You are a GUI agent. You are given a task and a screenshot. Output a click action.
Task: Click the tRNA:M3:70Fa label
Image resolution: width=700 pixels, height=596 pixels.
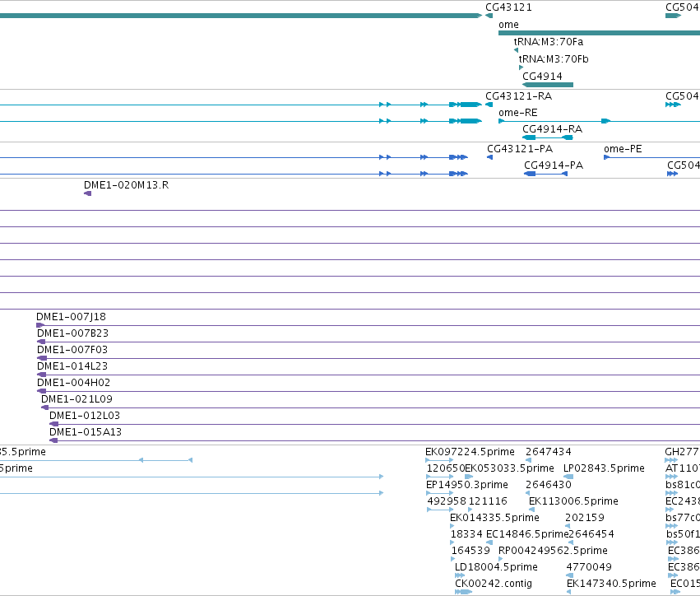548,41
